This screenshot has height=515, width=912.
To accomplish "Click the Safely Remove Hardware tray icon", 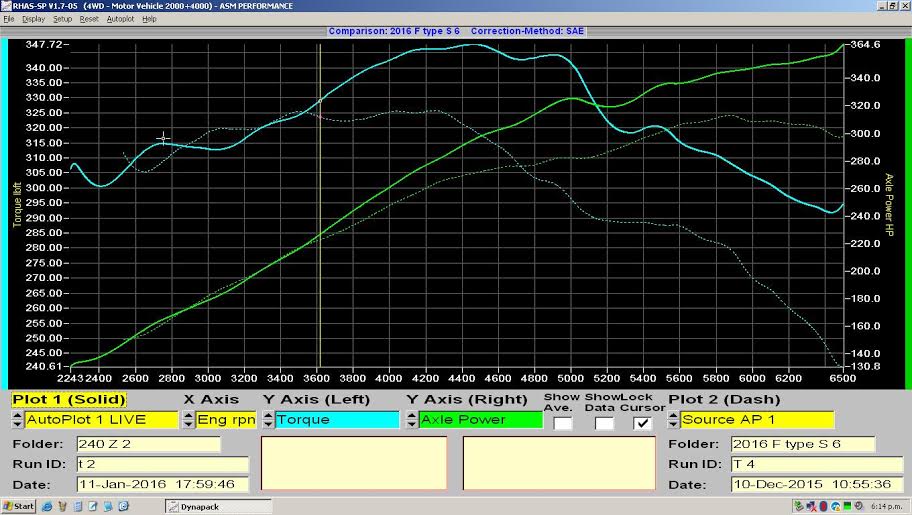I will (x=799, y=506).
